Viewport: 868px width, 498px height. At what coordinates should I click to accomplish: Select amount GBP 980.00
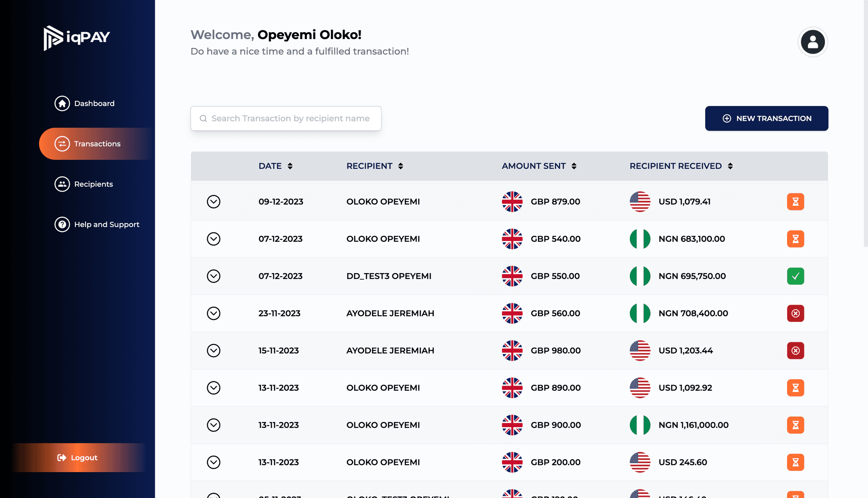point(556,350)
